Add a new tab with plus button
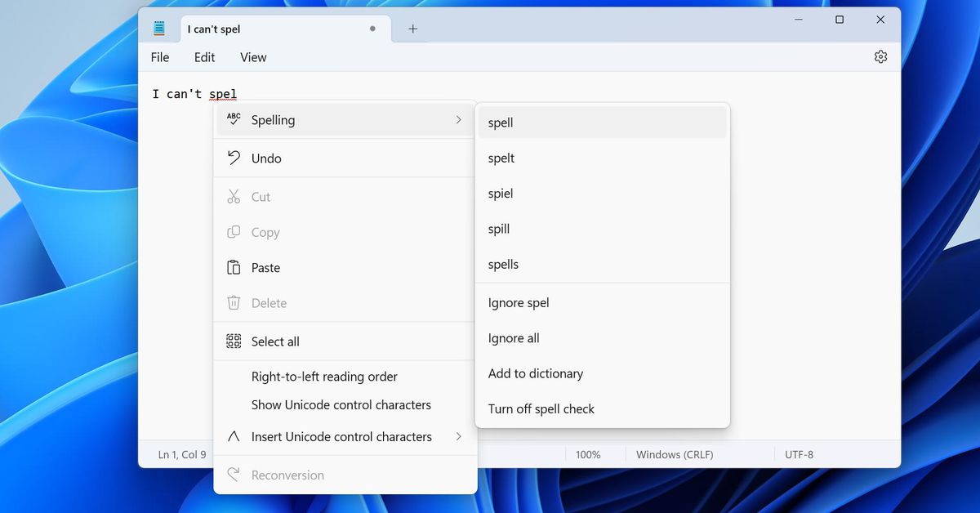This screenshot has width=980, height=513. pos(412,29)
